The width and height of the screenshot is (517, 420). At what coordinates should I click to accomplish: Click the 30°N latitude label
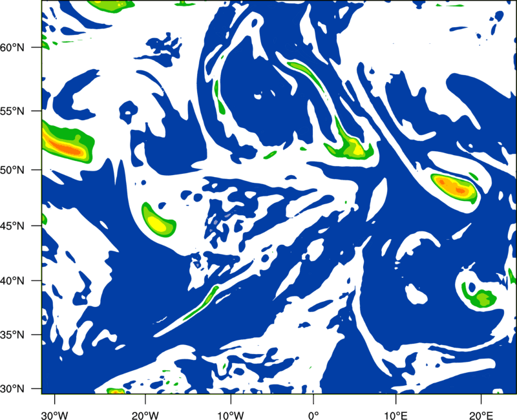pos(12,389)
